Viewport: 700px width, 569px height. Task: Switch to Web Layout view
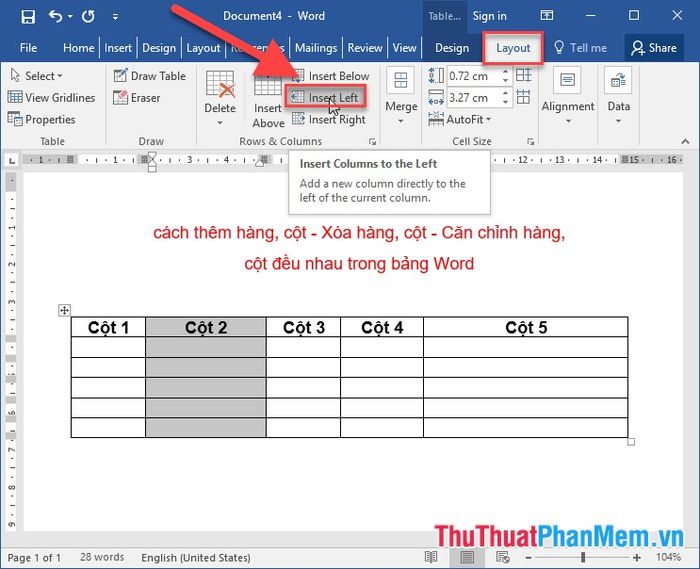pos(503,557)
